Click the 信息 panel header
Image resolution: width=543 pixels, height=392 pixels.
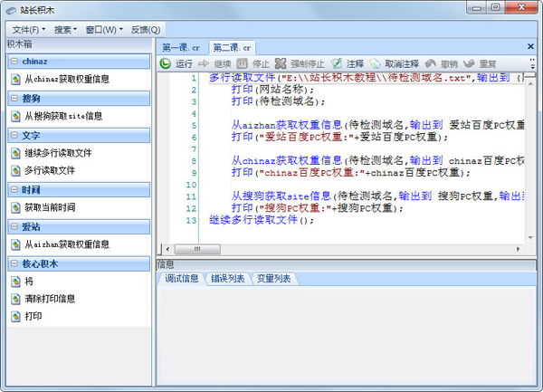click(x=346, y=265)
